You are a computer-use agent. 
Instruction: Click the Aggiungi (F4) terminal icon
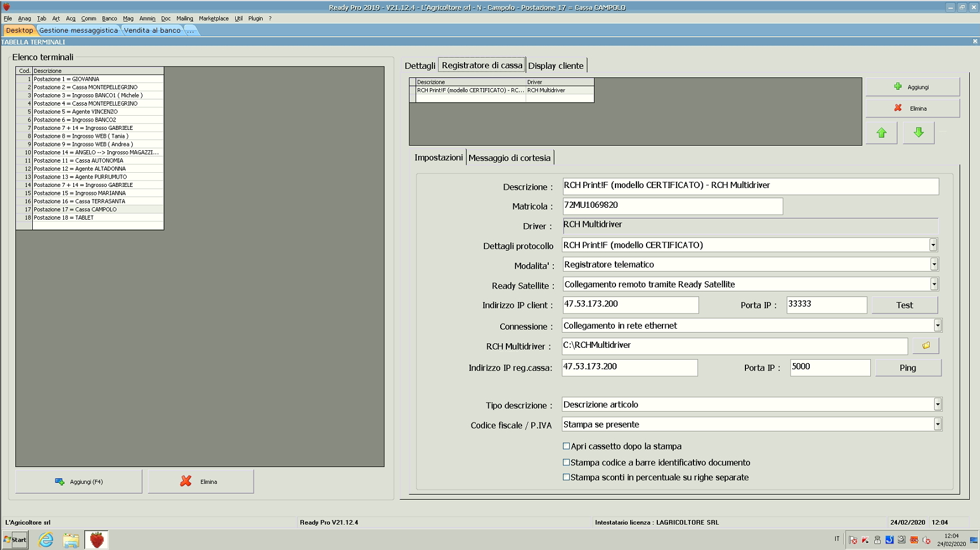(x=59, y=482)
